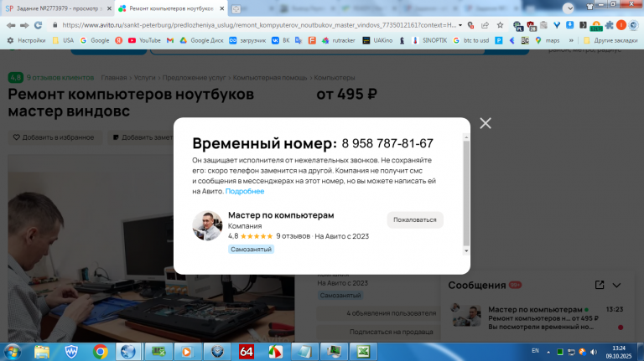This screenshot has height=361, width=644.
Task: Open the Другие закладки folder
Action: tap(610, 40)
